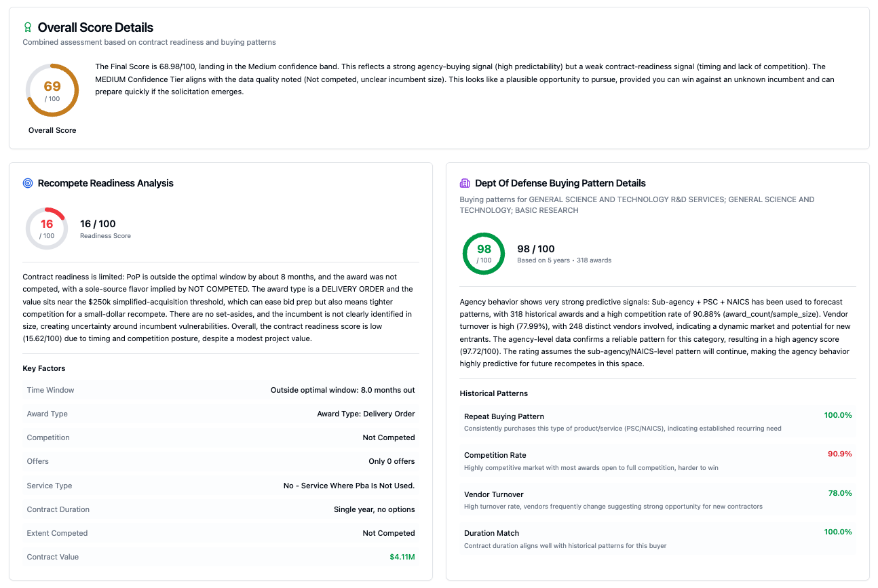Select the green 98 buying pattern gauge
Image resolution: width=878 pixels, height=588 pixels.
coord(483,253)
